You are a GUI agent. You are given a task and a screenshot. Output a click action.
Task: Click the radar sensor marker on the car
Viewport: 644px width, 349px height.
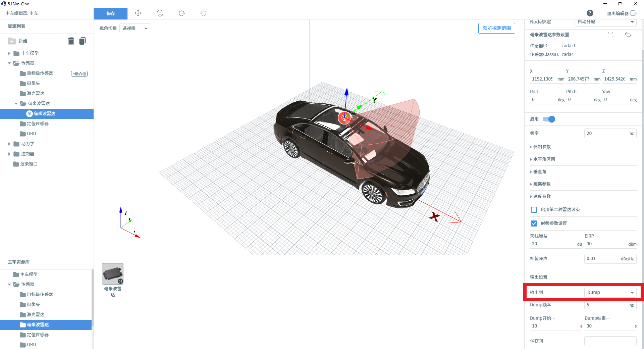click(344, 118)
